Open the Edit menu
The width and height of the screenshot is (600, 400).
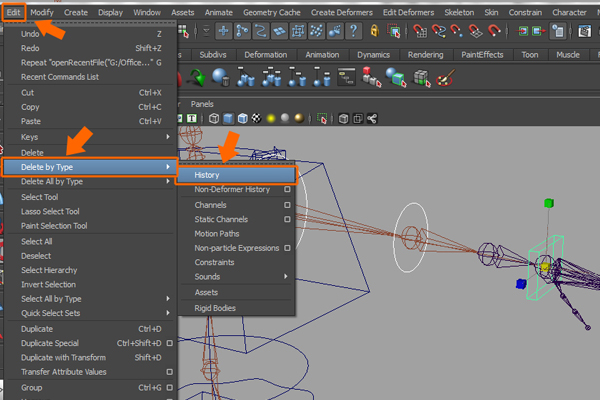click(x=13, y=13)
